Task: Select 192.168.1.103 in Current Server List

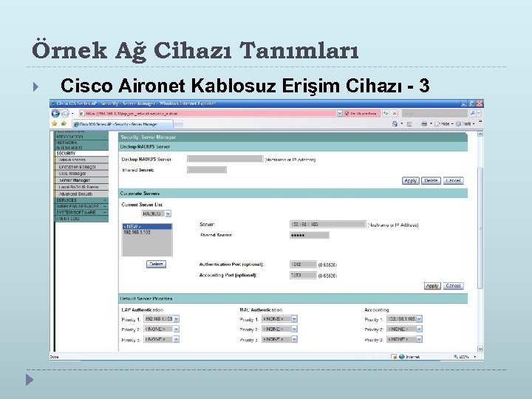Action: (x=147, y=232)
